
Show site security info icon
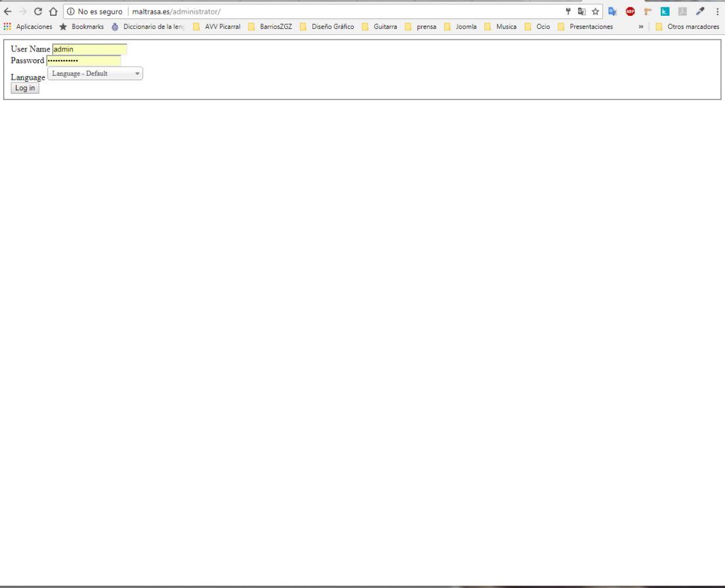(x=71, y=12)
